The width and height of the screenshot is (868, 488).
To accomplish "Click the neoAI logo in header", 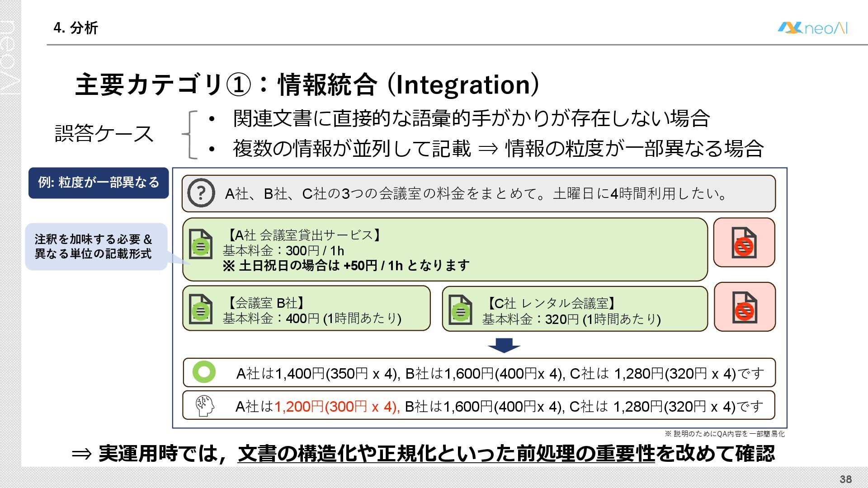I will coord(812,28).
